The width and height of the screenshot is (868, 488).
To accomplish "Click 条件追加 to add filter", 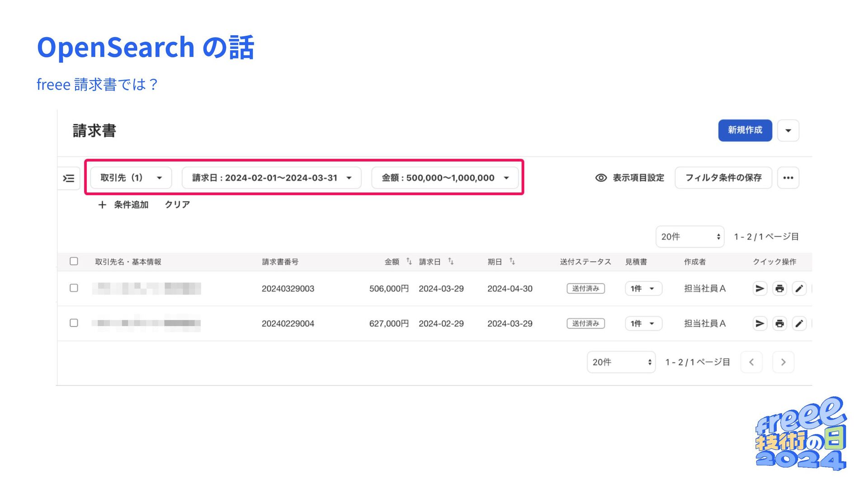I will coord(123,205).
